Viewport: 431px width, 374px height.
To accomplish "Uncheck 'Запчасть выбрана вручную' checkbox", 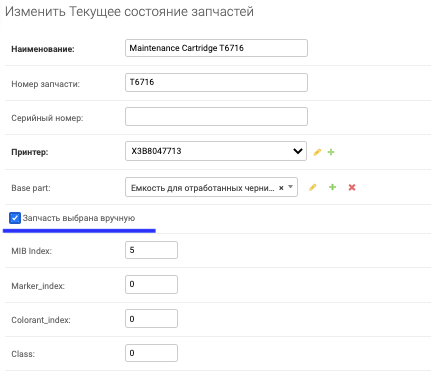I will (x=15, y=218).
